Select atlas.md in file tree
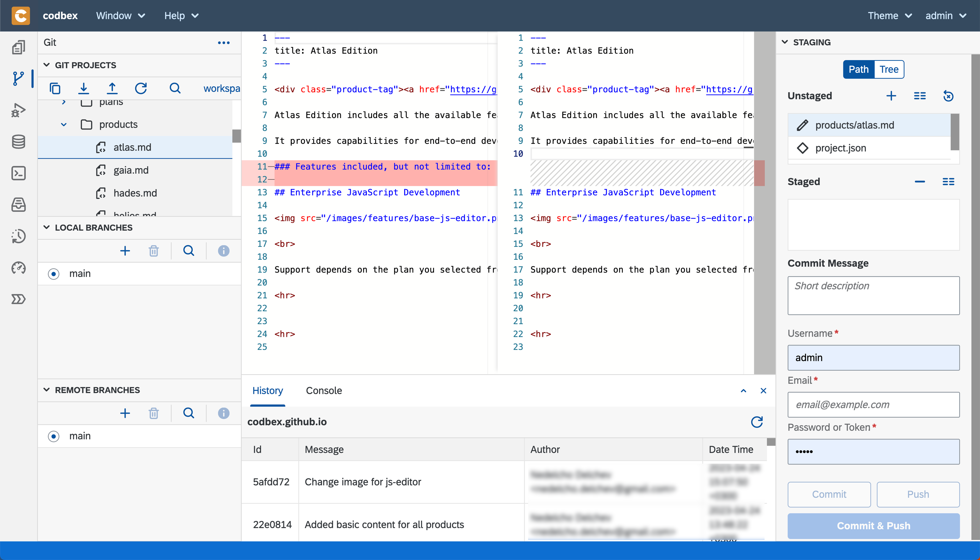Image resolution: width=980 pixels, height=560 pixels. pyautogui.click(x=131, y=147)
